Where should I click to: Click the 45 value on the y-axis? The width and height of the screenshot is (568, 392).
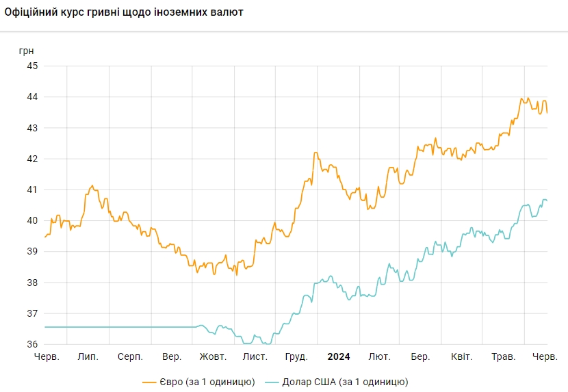pyautogui.click(x=32, y=66)
